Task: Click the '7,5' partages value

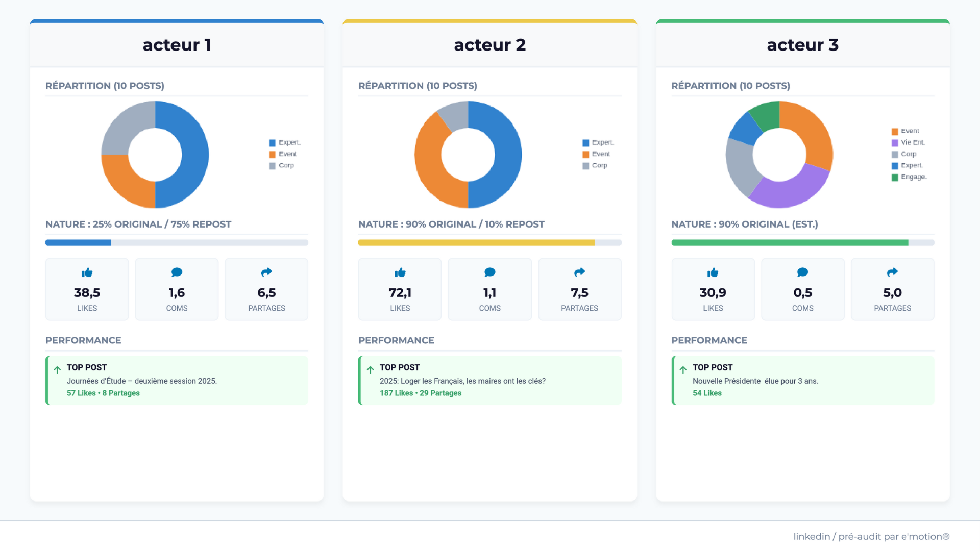Action: coord(579,293)
